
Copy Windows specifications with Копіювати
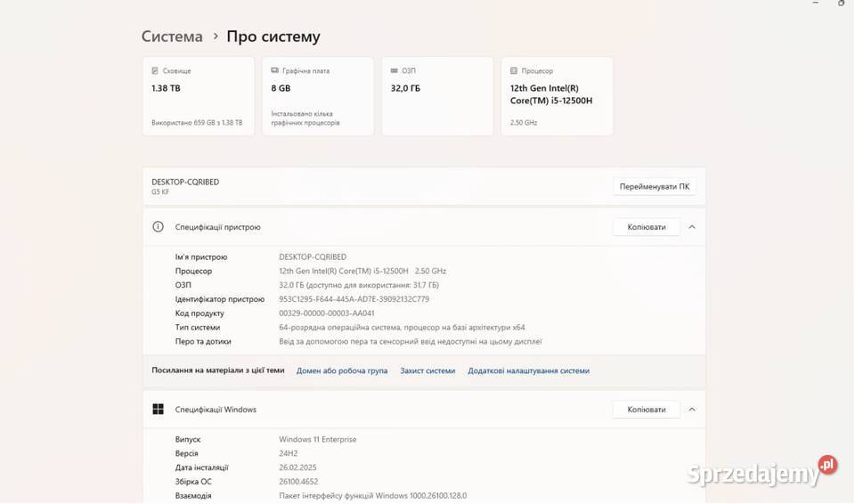[647, 410]
